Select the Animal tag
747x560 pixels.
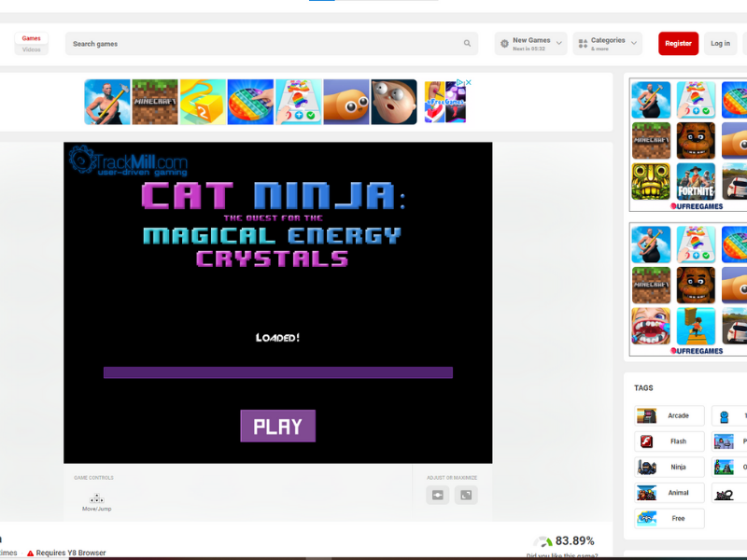tap(669, 493)
